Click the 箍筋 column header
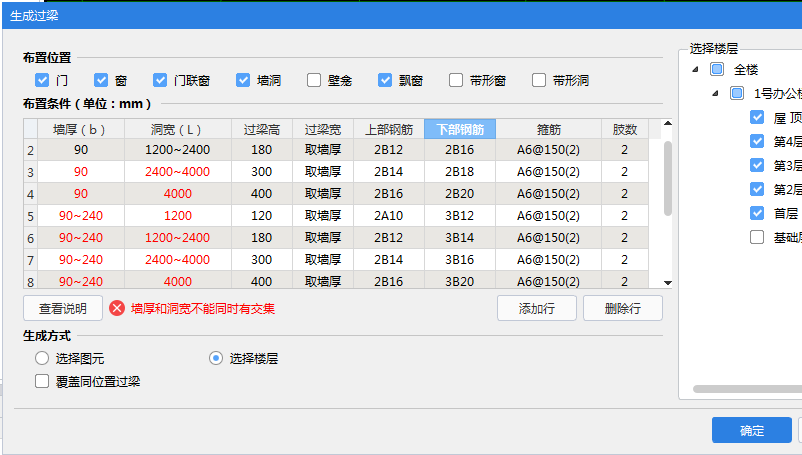Viewport: 802px width, 455px height. click(548, 129)
